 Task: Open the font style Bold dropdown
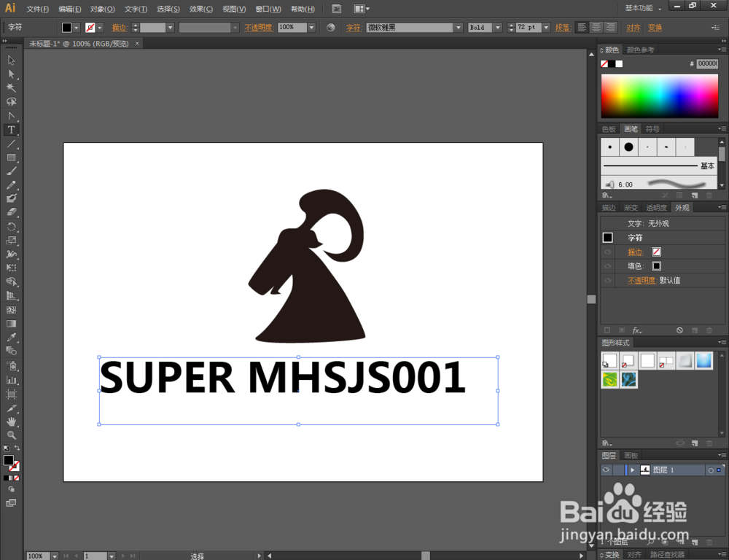point(498,28)
